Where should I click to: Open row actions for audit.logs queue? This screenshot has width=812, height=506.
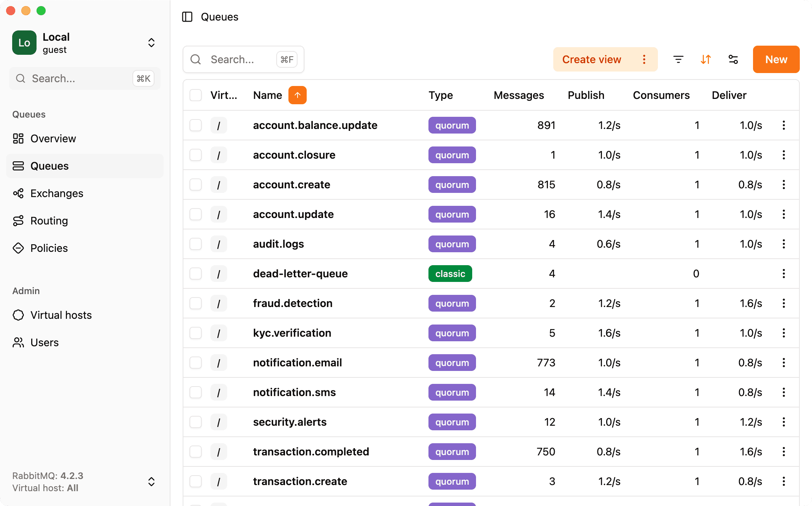click(784, 244)
